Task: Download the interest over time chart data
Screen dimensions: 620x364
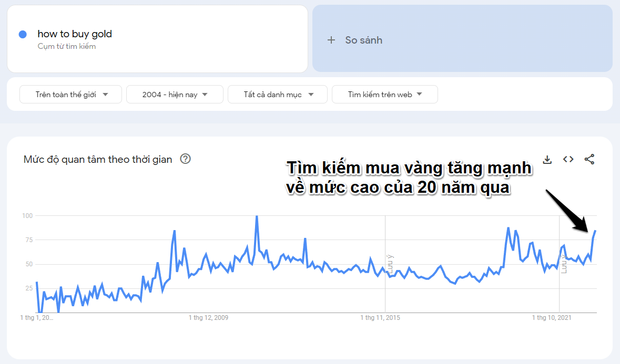Action: [547, 160]
